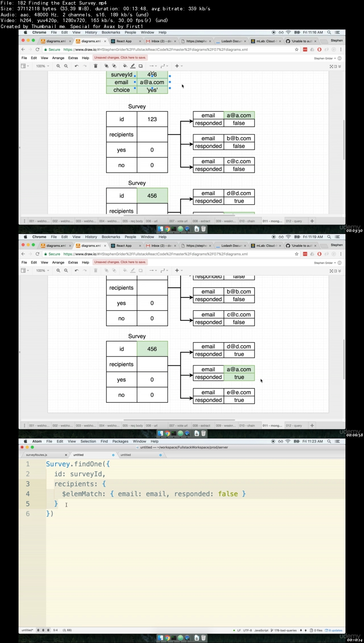Toggle draw.io fullscreen icon in 11:16 AM window
This screenshot has height=643, width=364.
pos(331,67)
